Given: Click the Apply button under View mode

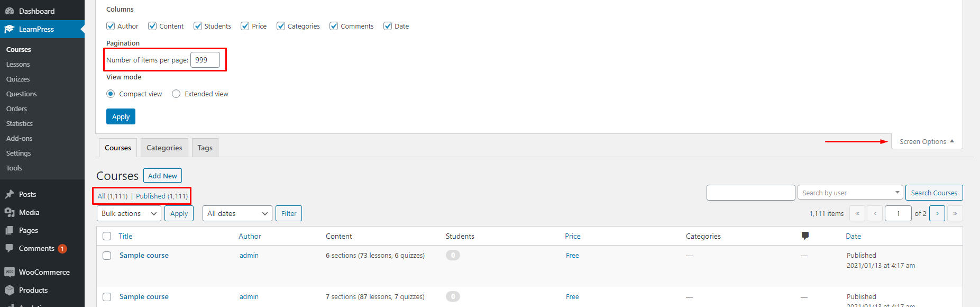Looking at the screenshot, I should click(120, 116).
